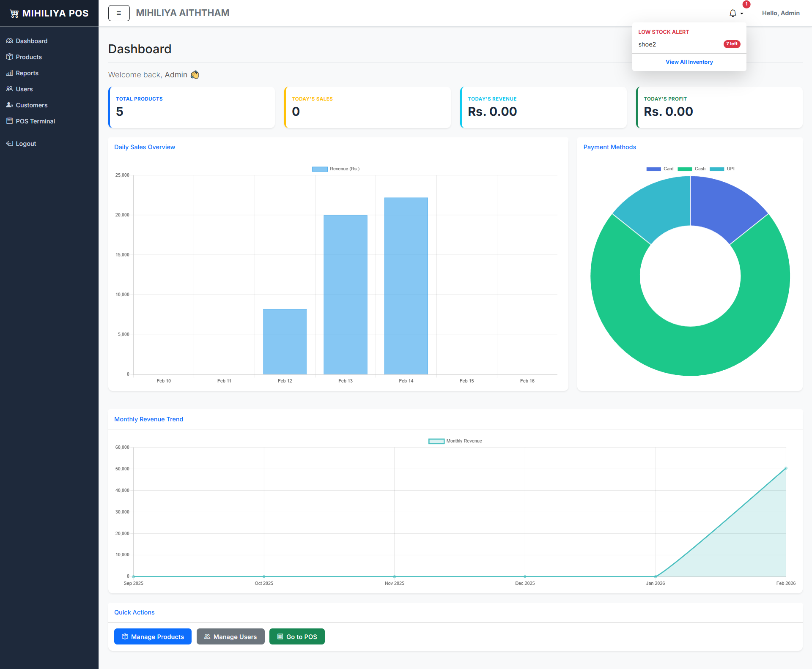Click the people icon in Manage Users
812x669 pixels.
click(207, 637)
